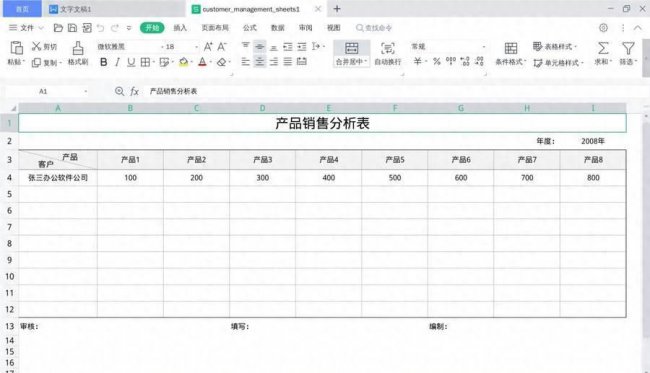Expand the 条件格式 conditional formatting menu
This screenshot has width=650, height=373.
[511, 53]
